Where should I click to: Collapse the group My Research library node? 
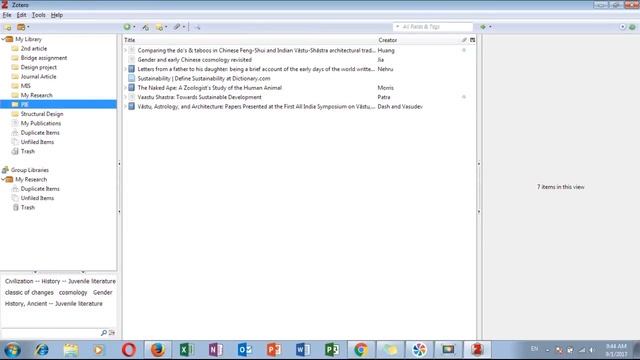click(x=3, y=179)
